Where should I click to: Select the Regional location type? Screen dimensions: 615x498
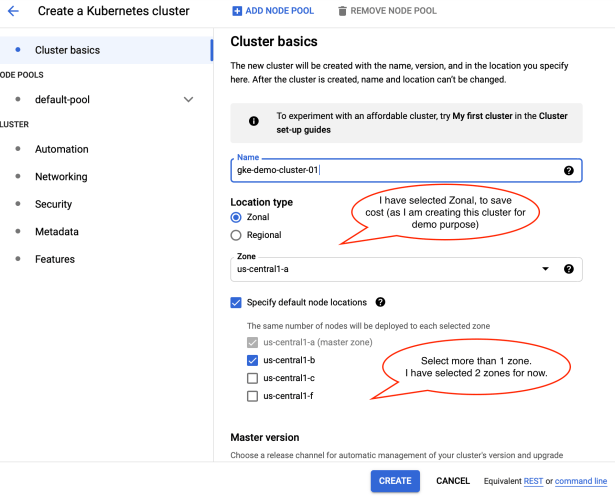[236, 235]
